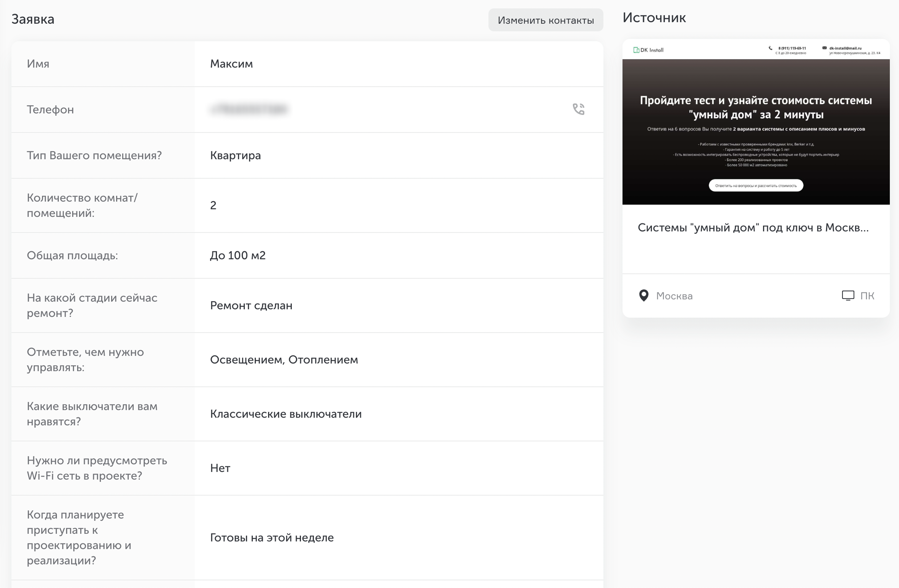Select the Ремонт сделан value
The image size is (899, 588).
tap(251, 305)
